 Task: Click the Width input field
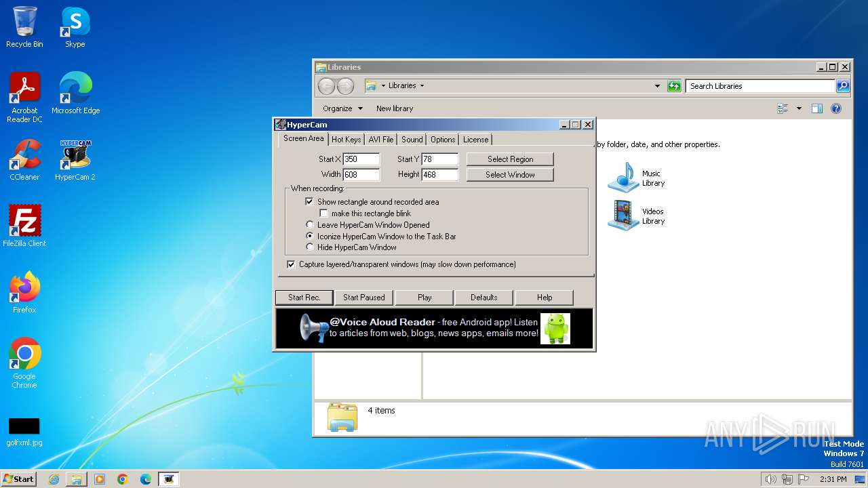(361, 175)
